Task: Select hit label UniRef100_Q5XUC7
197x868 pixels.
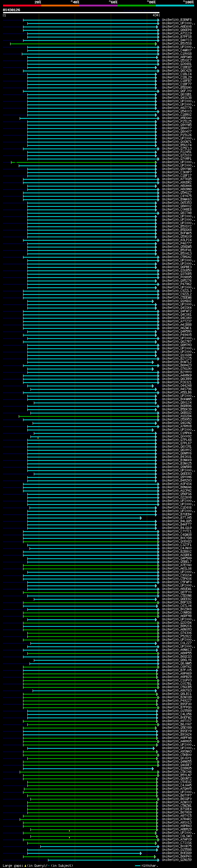Action: click(x=177, y=60)
